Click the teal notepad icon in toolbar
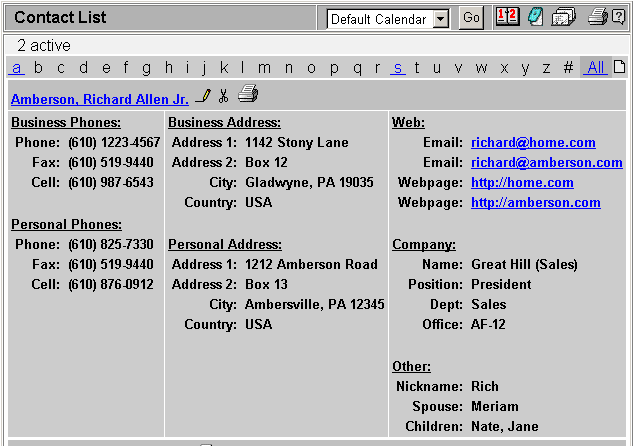The height and width of the screenshot is (446, 634). [535, 17]
